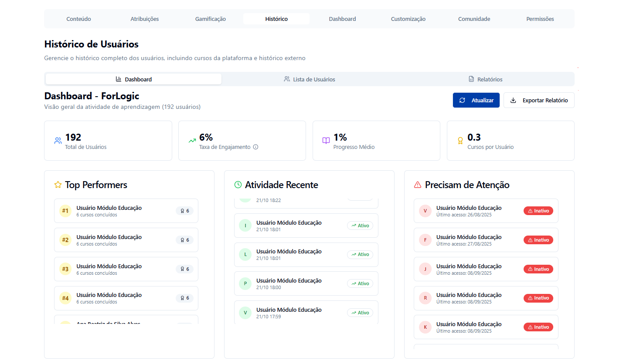
Task: Select the avatar with letter P in Atividade Recente
Action: coord(245,284)
